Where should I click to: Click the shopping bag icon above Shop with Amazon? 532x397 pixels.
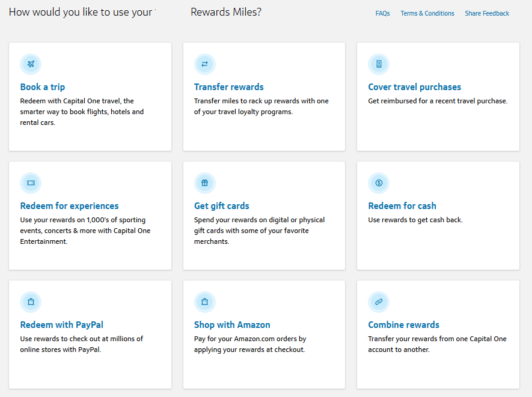pos(204,302)
